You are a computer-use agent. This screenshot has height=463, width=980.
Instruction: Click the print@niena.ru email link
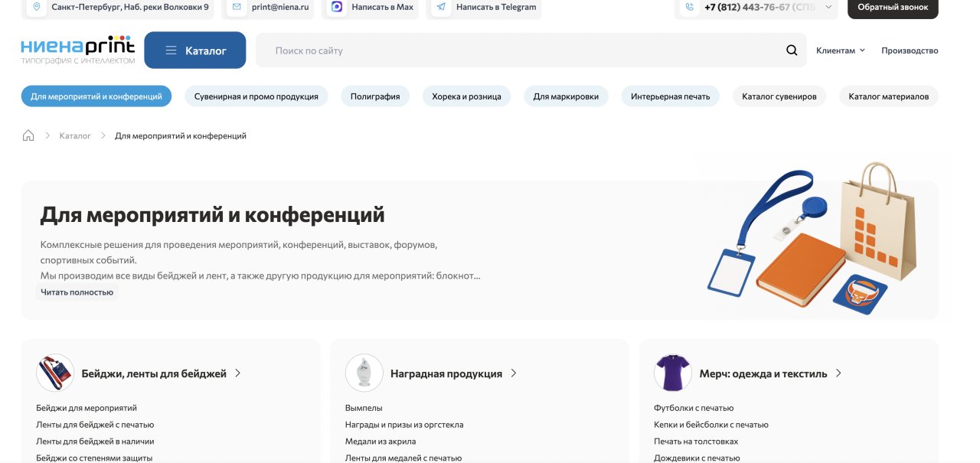coord(280,7)
